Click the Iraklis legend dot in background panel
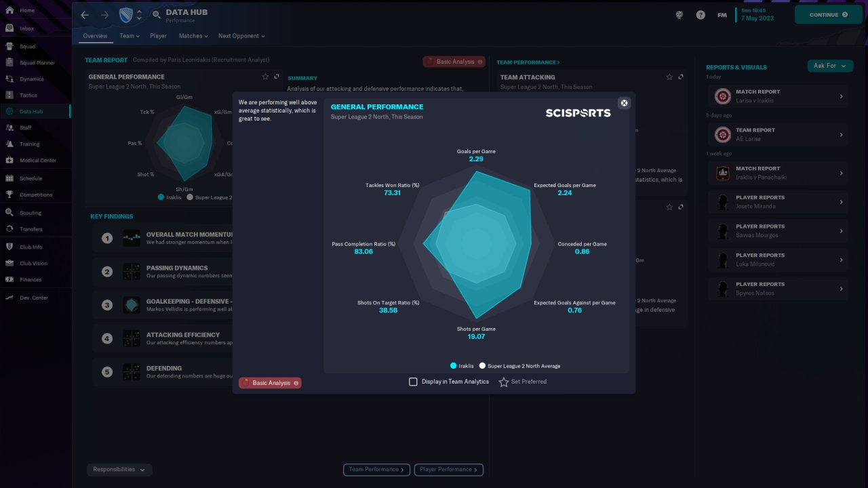The image size is (868, 488). pos(161,197)
